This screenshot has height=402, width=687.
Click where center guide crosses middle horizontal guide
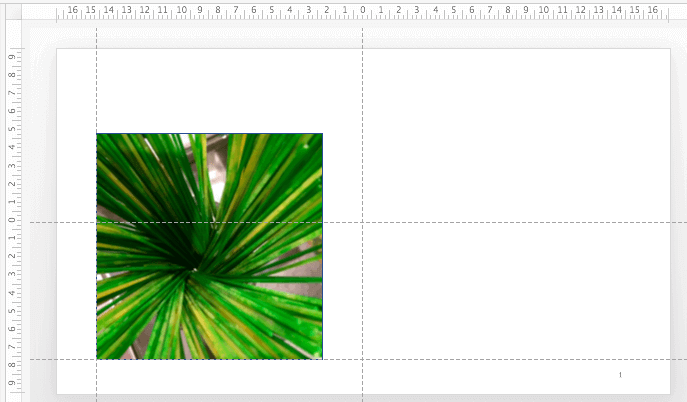click(362, 222)
